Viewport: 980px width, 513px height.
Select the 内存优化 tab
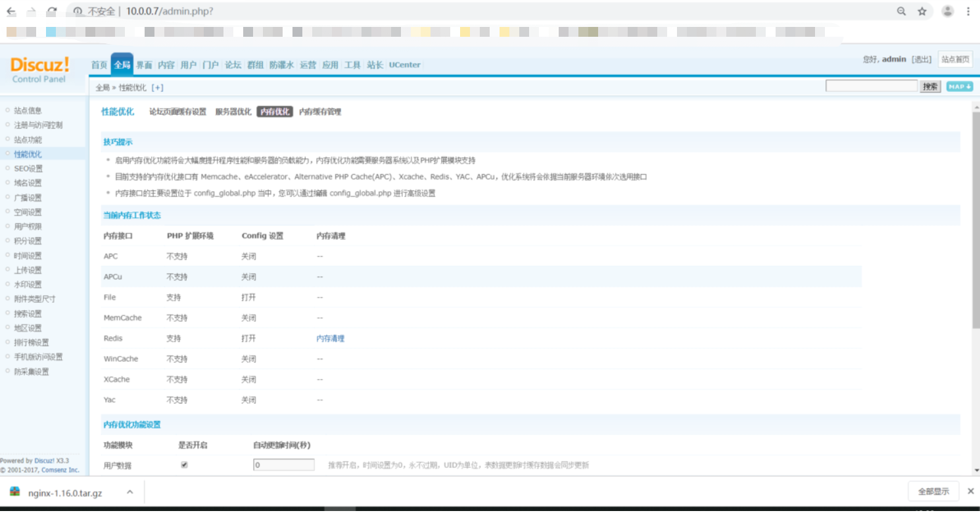coord(275,112)
